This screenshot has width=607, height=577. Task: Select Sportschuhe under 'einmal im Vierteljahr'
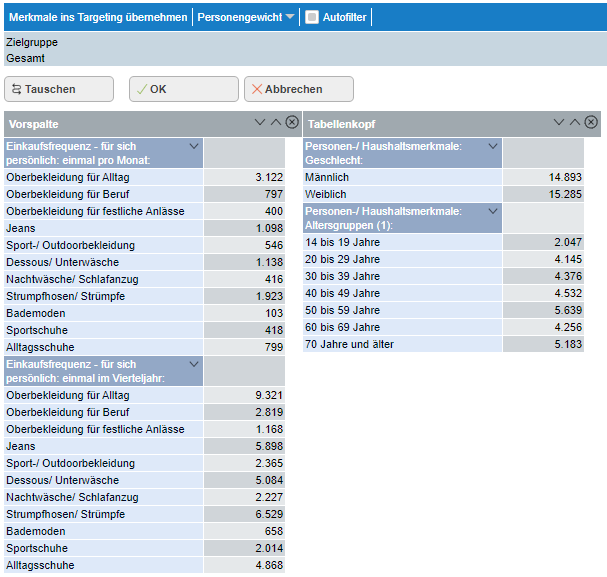pyautogui.click(x=104, y=548)
